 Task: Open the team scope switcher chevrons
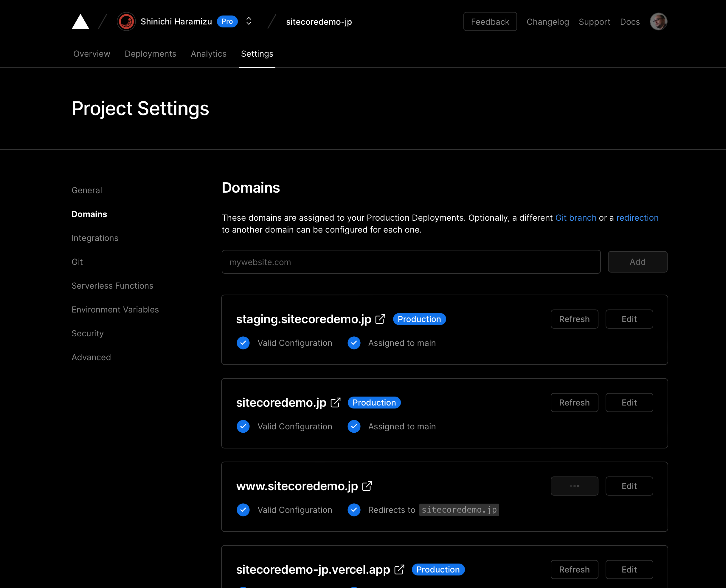click(249, 21)
